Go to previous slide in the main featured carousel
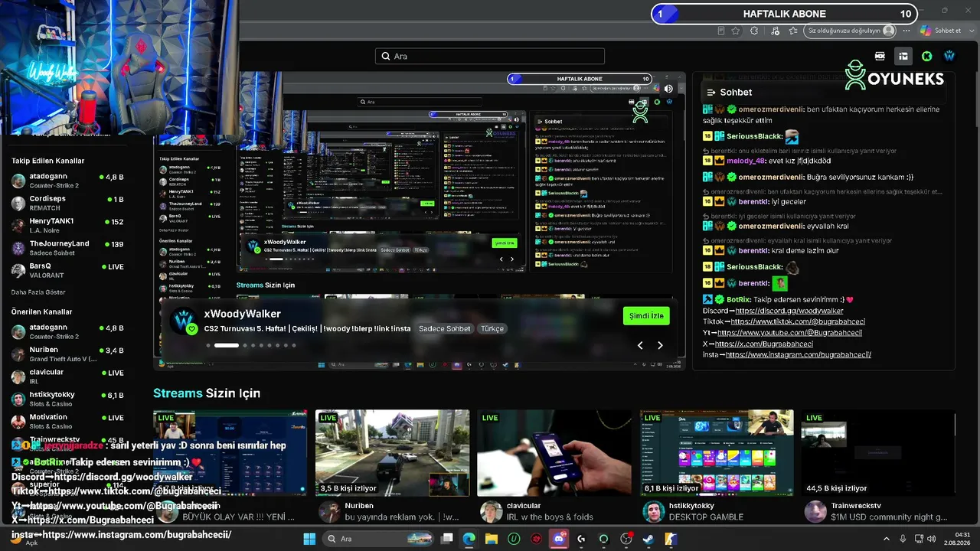This screenshot has width=980, height=551. click(x=640, y=345)
